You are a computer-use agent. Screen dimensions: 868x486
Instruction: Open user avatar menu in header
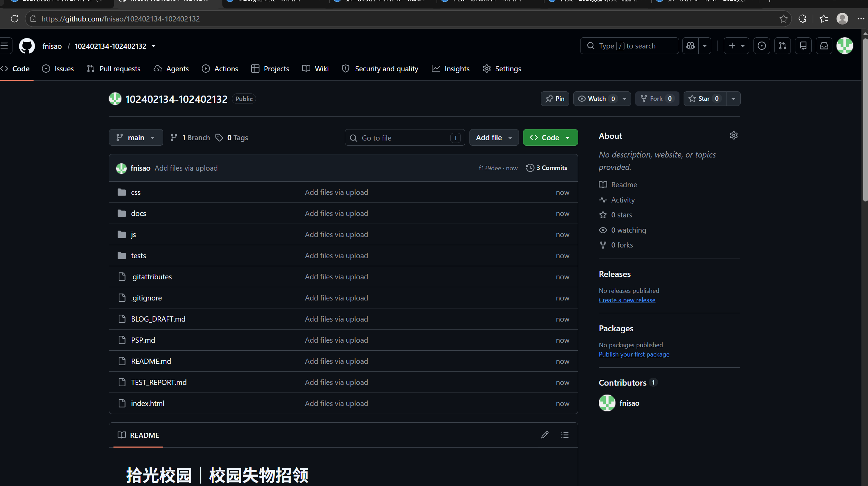(845, 46)
